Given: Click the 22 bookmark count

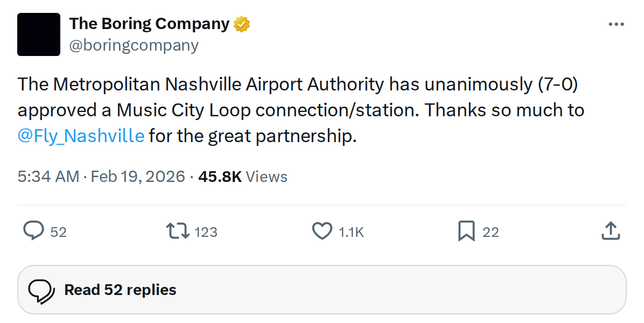Looking at the screenshot, I should 490,231.
